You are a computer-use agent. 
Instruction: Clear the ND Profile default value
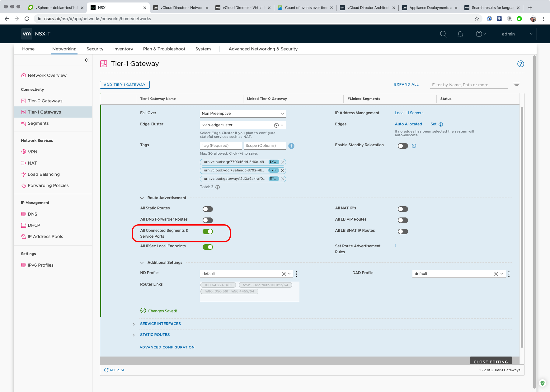284,274
